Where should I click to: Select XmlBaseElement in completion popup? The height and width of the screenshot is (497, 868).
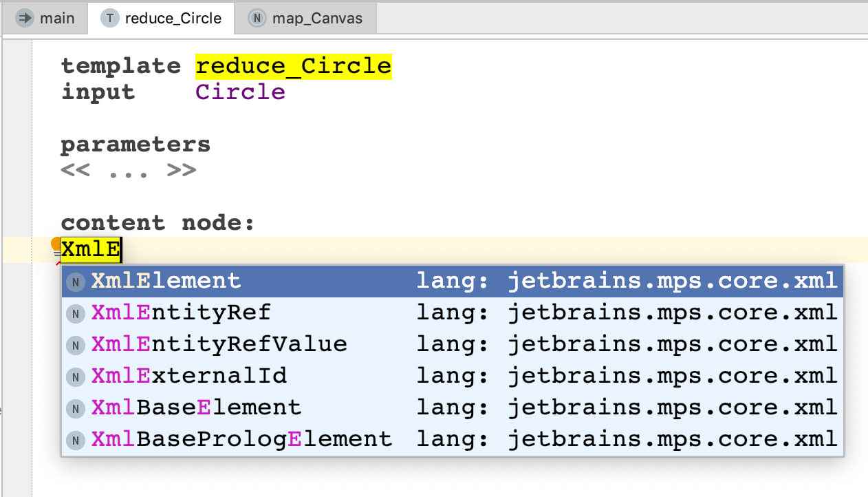coord(453,408)
